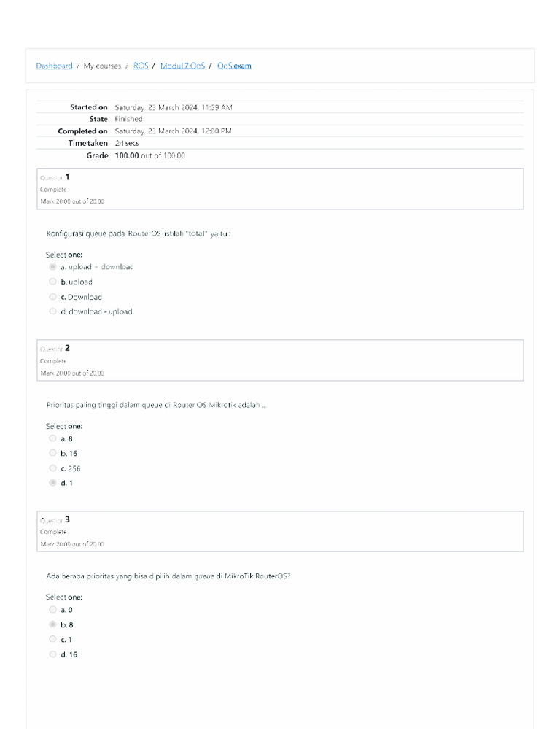The image size is (560, 747).
Task: Select radio option 'b. upload'
Action: (x=52, y=282)
